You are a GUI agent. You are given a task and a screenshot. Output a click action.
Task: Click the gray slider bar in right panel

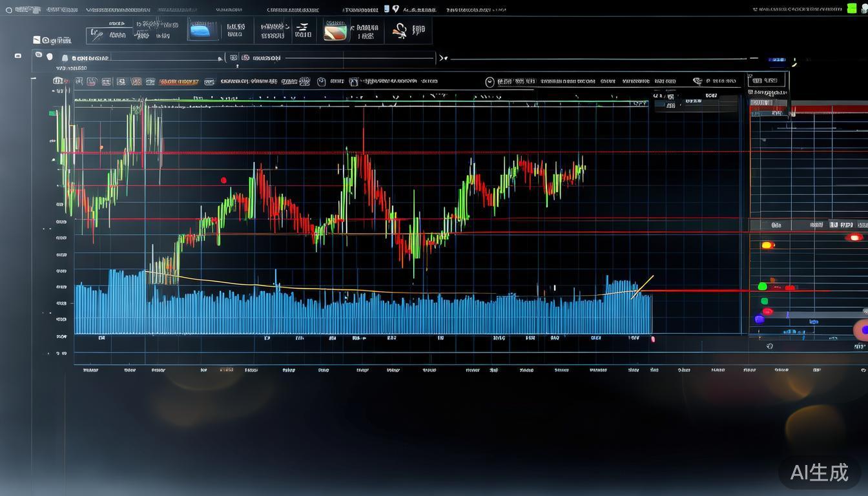click(x=815, y=315)
